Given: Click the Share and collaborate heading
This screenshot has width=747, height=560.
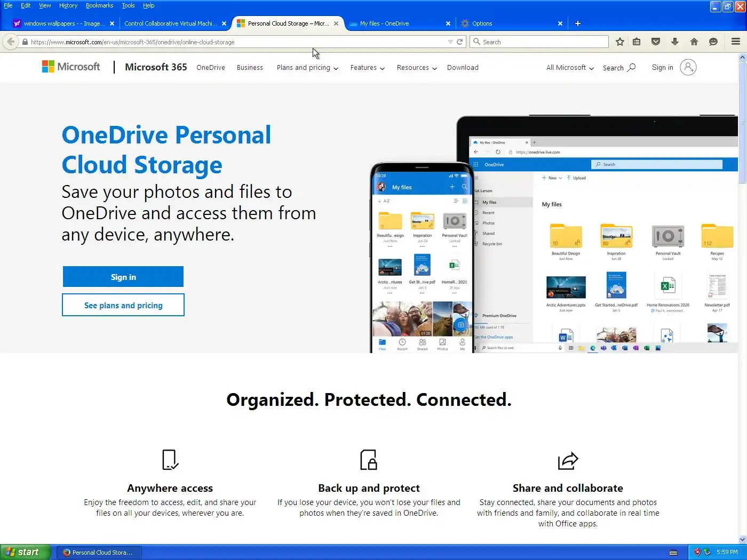Looking at the screenshot, I should click(568, 488).
